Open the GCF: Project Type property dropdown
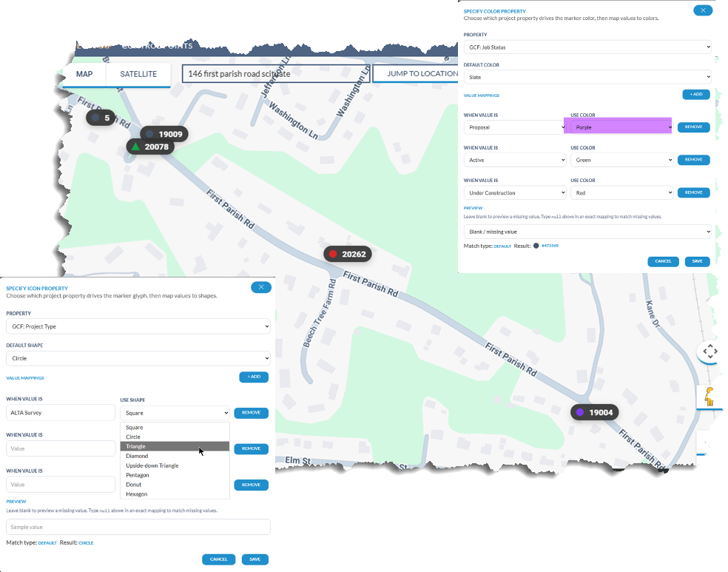This screenshot has height=572, width=728. click(138, 326)
